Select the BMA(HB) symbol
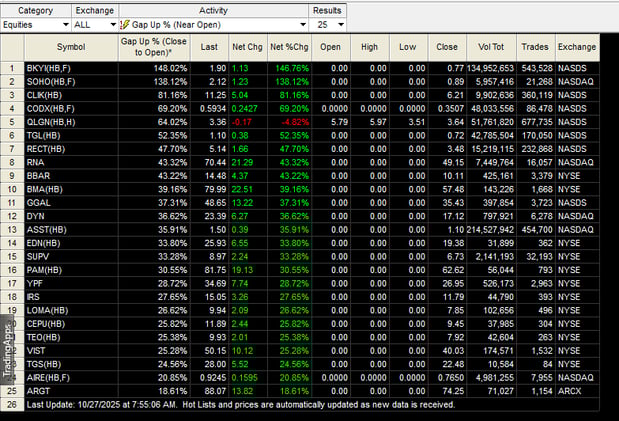Viewport: 619px width, 421px height. [x=45, y=189]
